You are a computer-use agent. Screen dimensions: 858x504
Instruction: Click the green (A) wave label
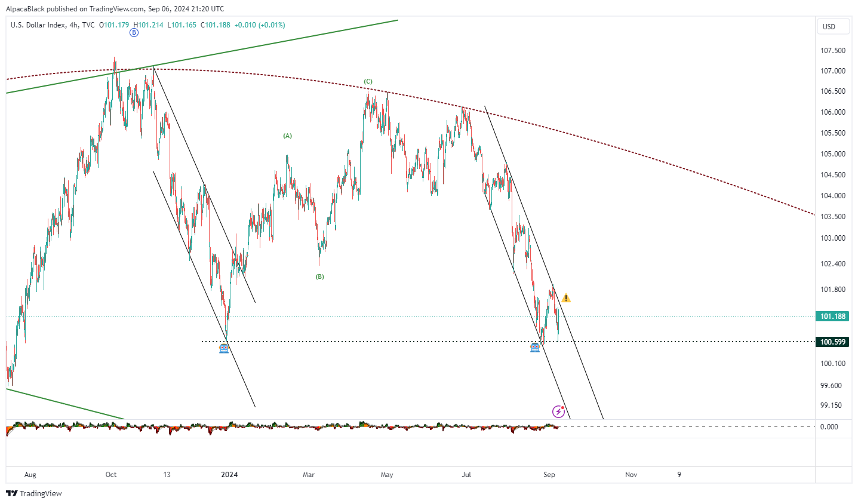tap(288, 136)
